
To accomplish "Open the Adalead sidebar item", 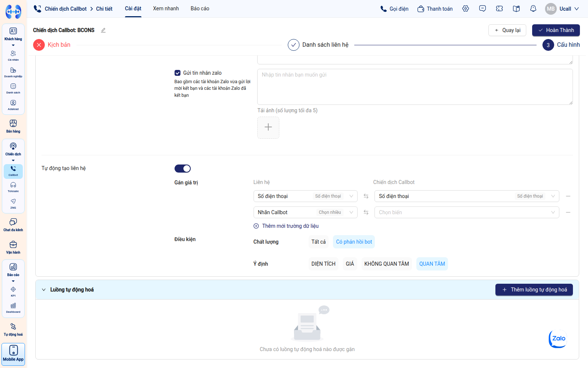I will [13, 105].
